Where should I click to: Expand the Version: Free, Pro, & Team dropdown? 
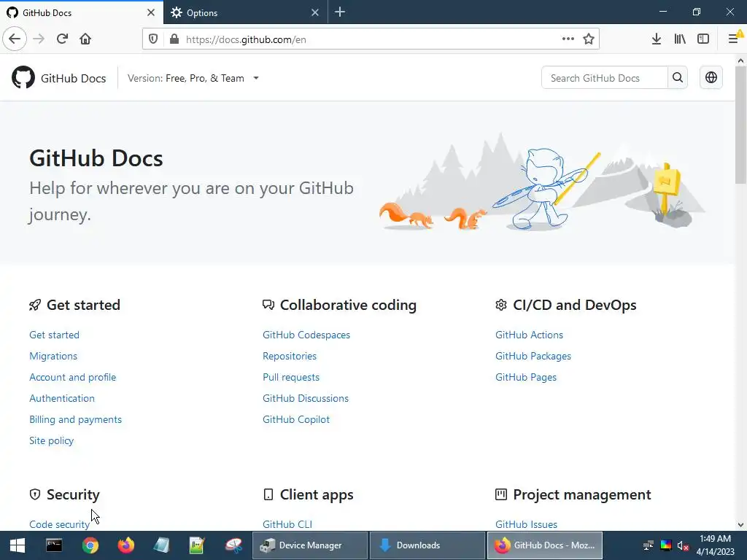coord(193,78)
